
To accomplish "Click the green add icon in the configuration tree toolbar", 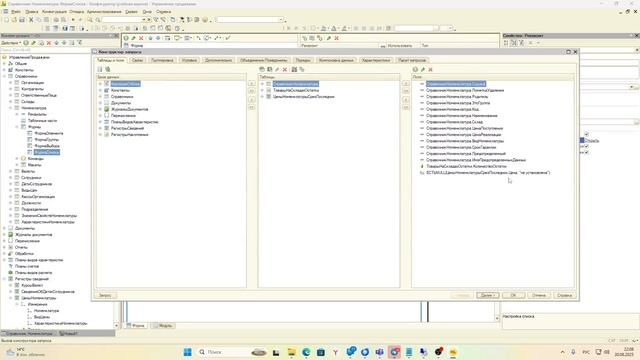I will [26, 42].
